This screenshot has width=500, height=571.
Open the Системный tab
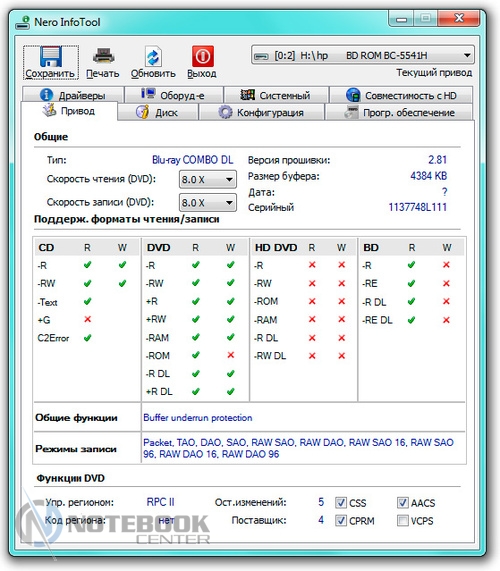point(276,95)
